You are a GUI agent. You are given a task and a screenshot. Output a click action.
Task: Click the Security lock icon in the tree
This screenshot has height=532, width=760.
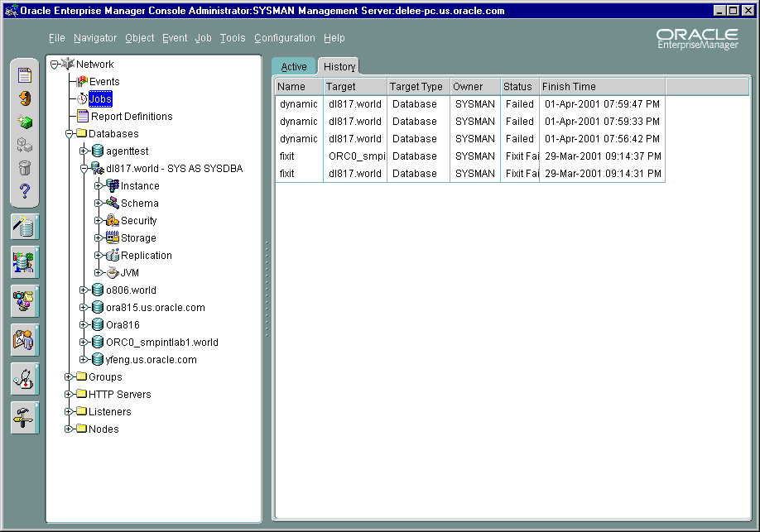click(x=113, y=220)
